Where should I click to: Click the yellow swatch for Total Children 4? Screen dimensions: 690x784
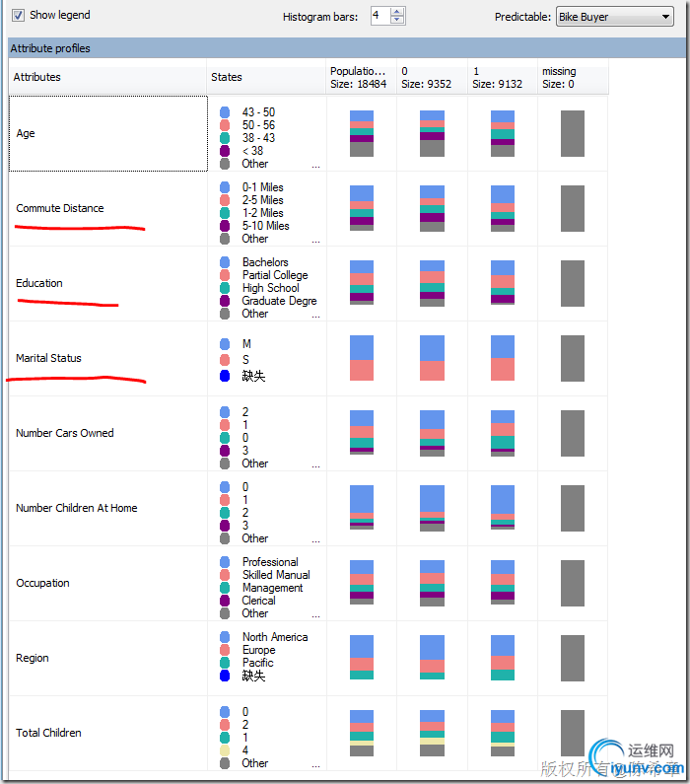(225, 750)
